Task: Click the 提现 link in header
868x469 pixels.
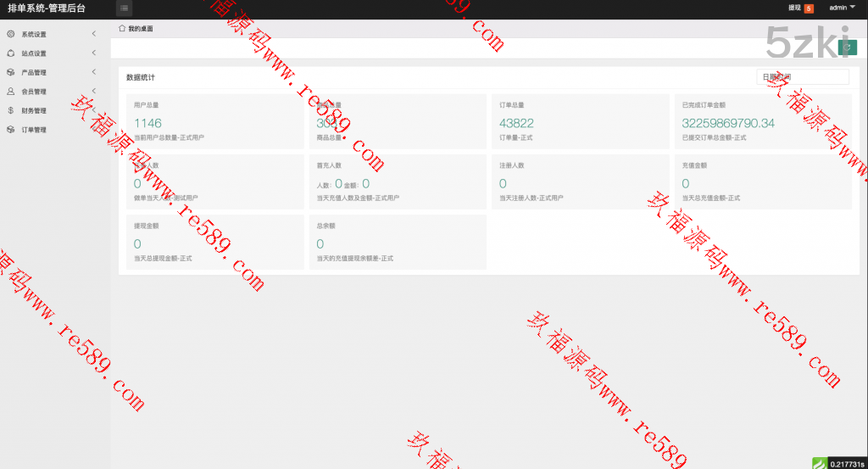Action: coord(794,8)
